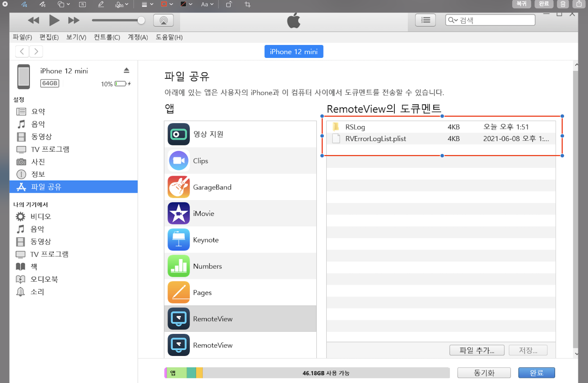Click the trash icon in top bar
This screenshot has width=588, height=383.
tap(563, 4)
